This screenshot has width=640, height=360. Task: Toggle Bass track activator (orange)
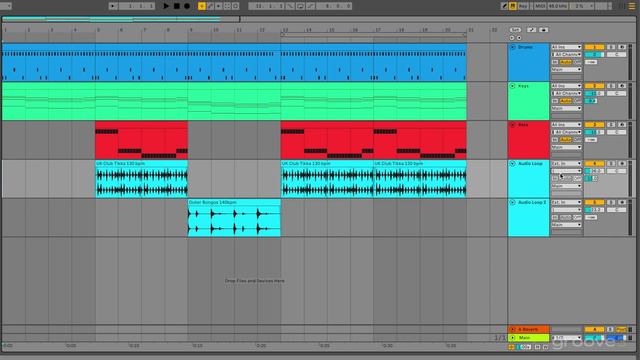594,124
